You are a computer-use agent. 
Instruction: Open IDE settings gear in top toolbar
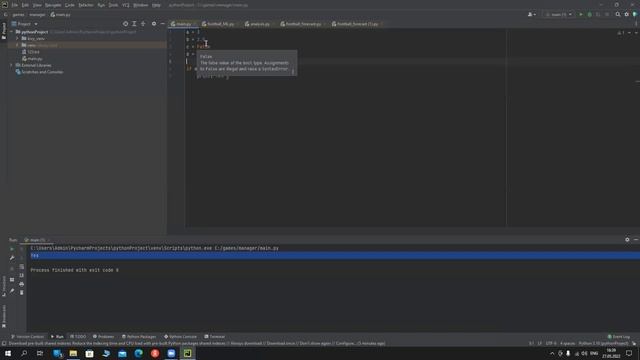tap(627, 14)
